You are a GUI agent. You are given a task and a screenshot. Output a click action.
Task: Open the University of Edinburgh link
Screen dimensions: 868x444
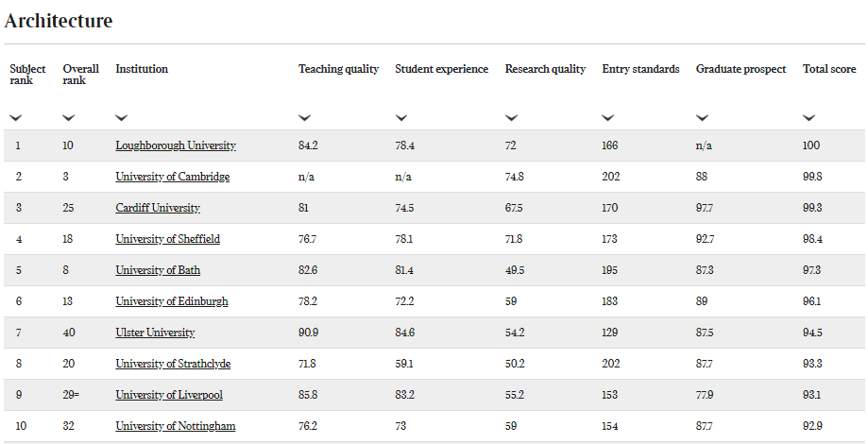point(172,301)
